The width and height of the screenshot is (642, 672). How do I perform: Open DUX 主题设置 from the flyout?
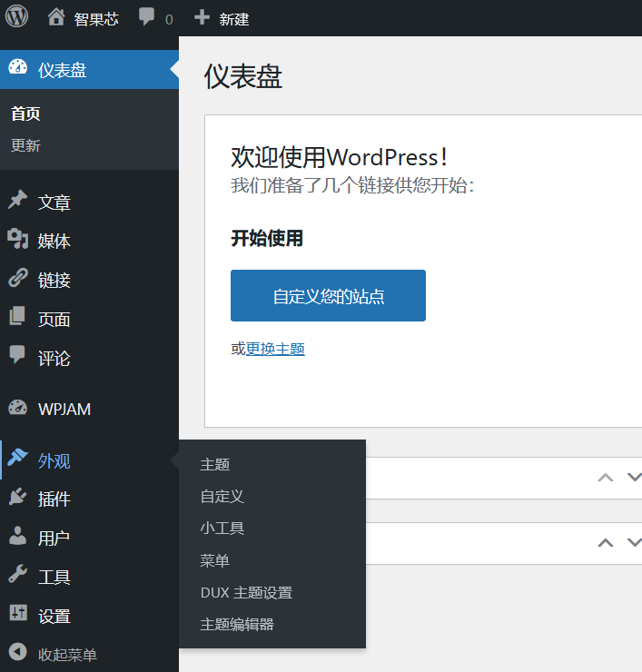[x=246, y=593]
